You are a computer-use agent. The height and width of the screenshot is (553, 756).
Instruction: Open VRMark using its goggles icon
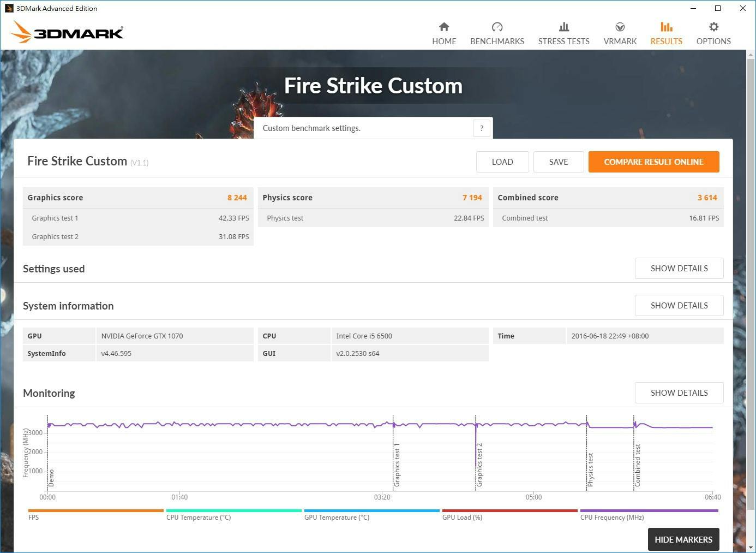coord(620,27)
